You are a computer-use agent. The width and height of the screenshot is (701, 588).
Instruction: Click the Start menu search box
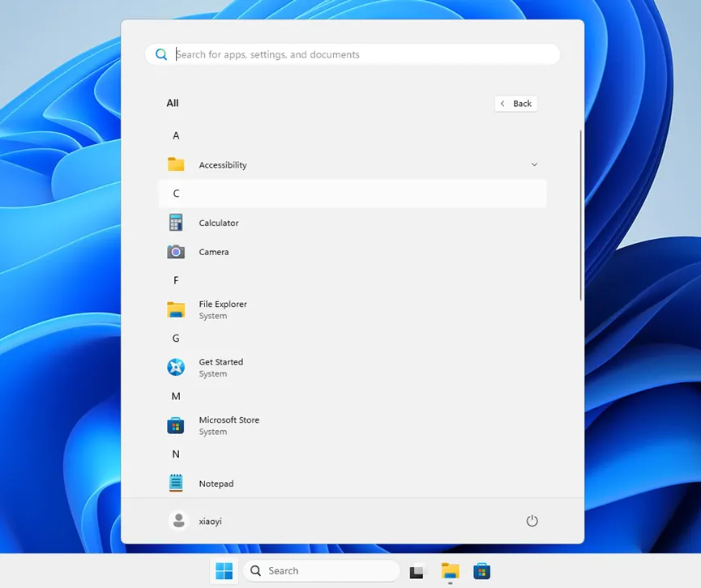(353, 54)
